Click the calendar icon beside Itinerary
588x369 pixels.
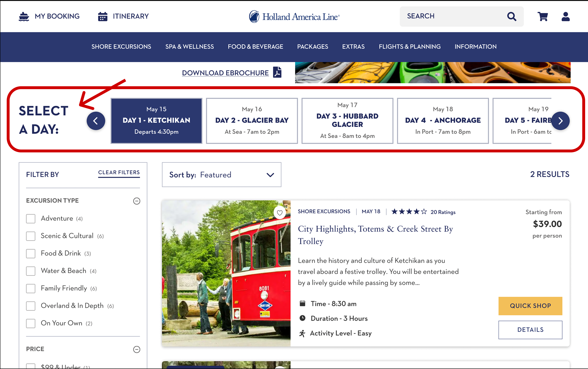point(103,17)
